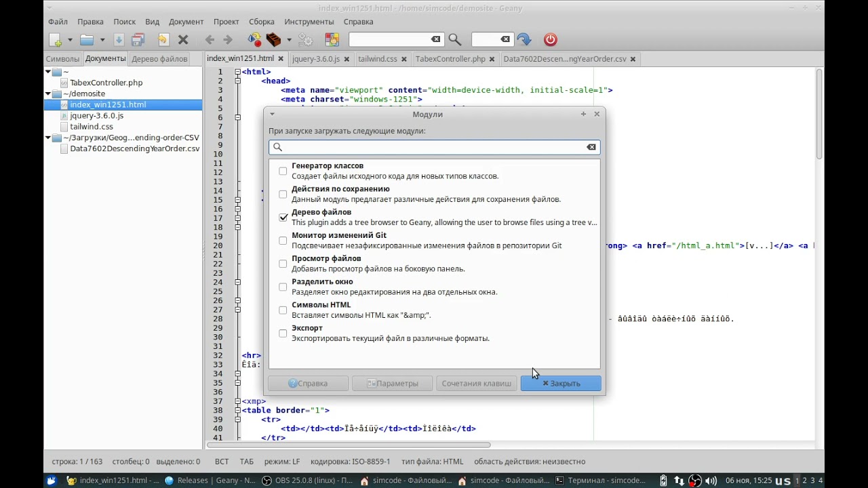Open the Терминал window from the taskbar

600,481
